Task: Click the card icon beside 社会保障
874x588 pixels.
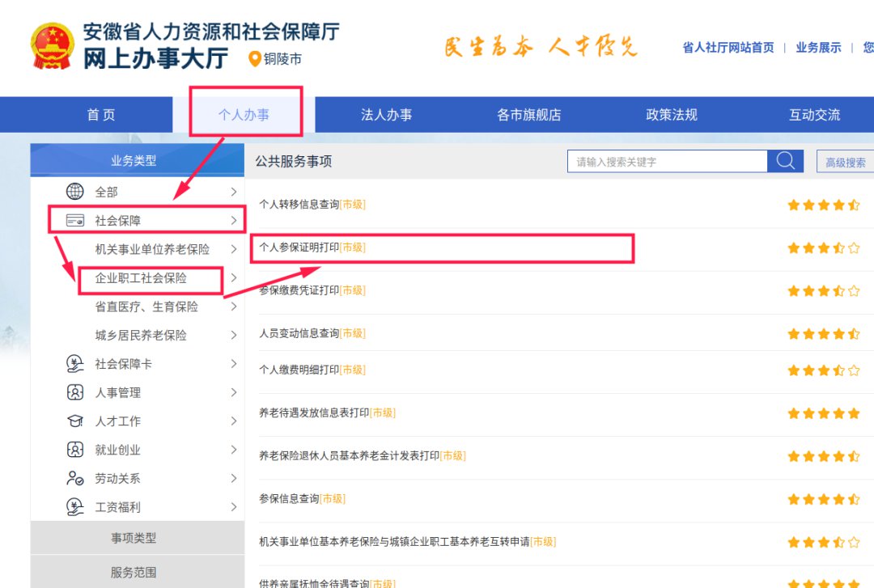Action: click(x=74, y=221)
